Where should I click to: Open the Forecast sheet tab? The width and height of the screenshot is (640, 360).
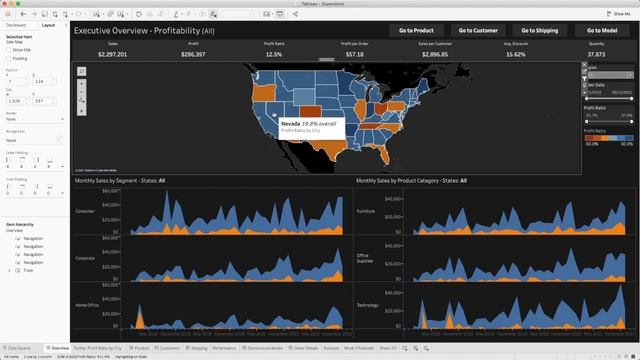pyautogui.click(x=331, y=348)
